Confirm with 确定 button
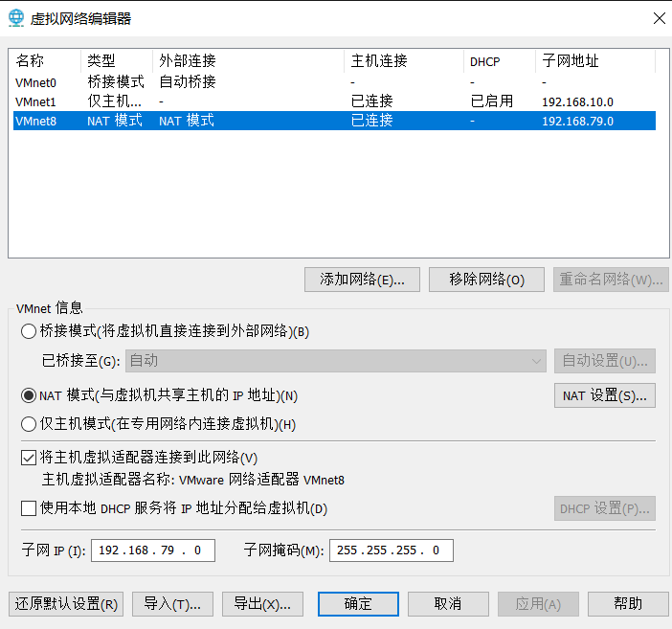The image size is (672, 629). pyautogui.click(x=358, y=604)
